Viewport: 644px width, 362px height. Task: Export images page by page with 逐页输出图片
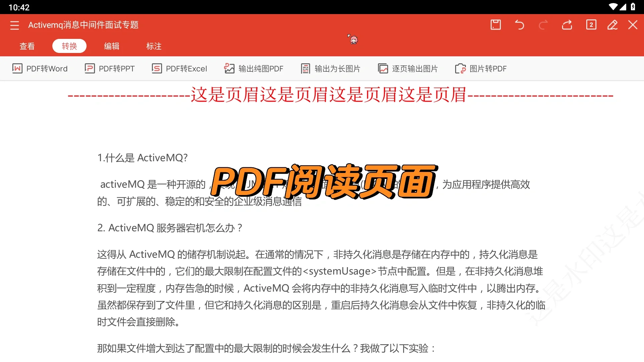[x=408, y=68]
